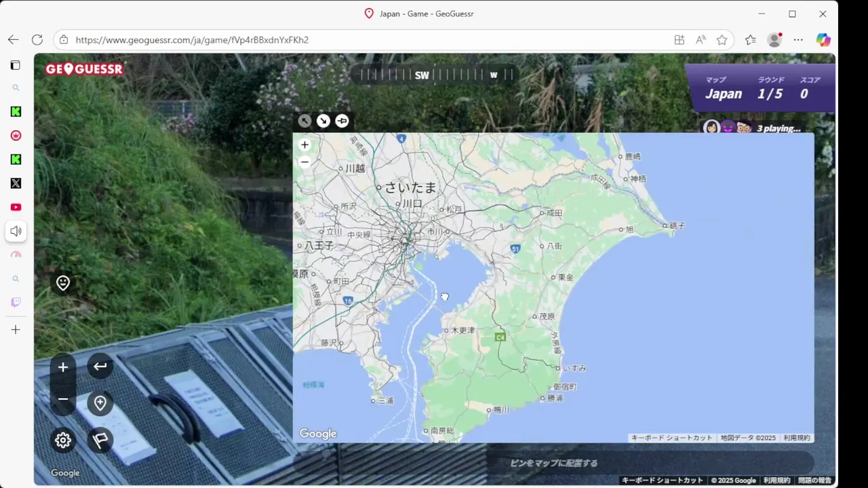The height and width of the screenshot is (488, 868).
Task: Open Copilot in the browser toolbar
Action: pos(823,40)
